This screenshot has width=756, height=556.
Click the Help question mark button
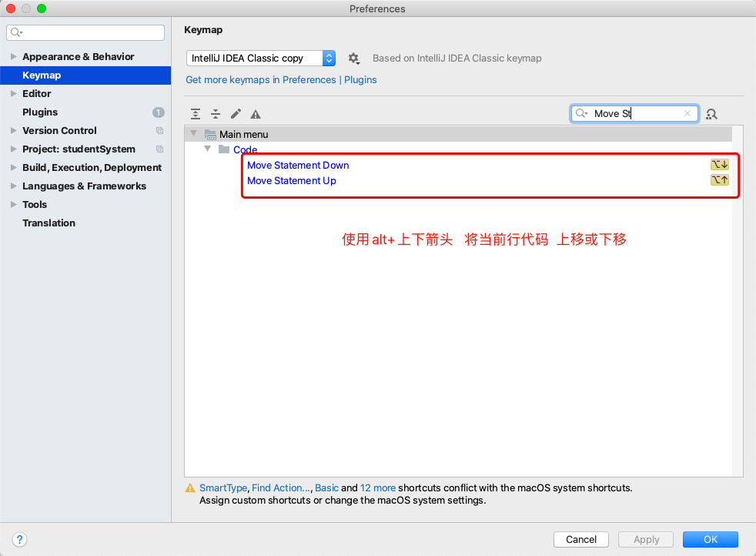click(x=19, y=539)
